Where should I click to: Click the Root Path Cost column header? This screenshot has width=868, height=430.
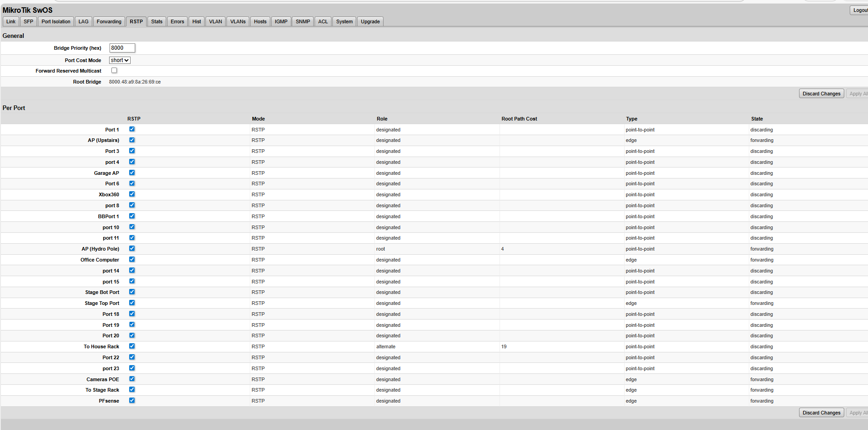click(x=519, y=119)
